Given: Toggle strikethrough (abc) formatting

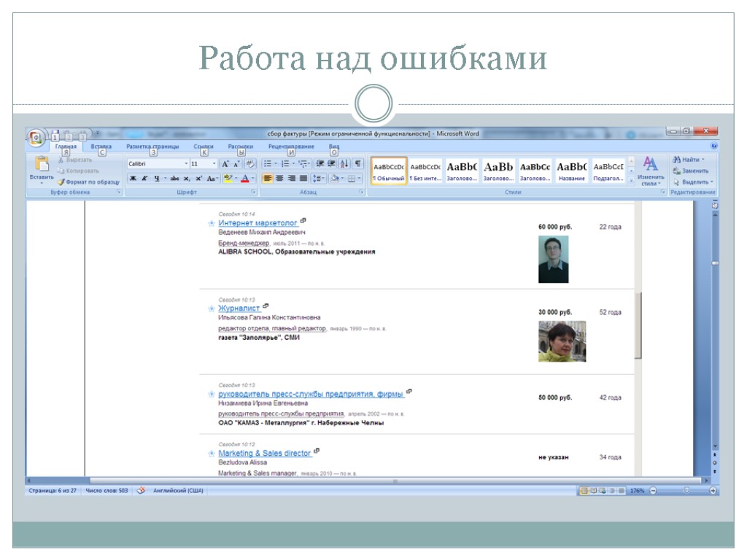Looking at the screenshot, I should tap(174, 179).
